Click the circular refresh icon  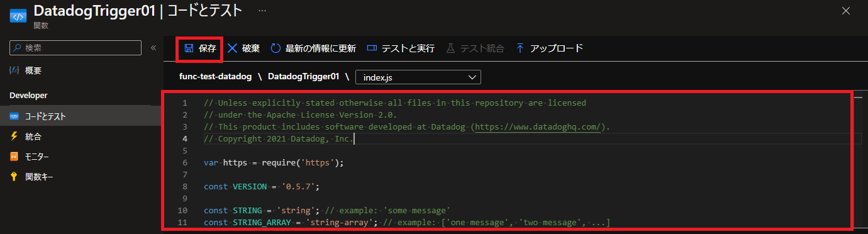tap(275, 48)
